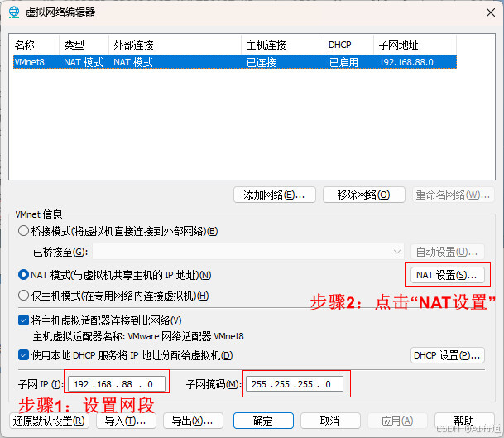Select 仅主机模式 radio button

[23, 296]
